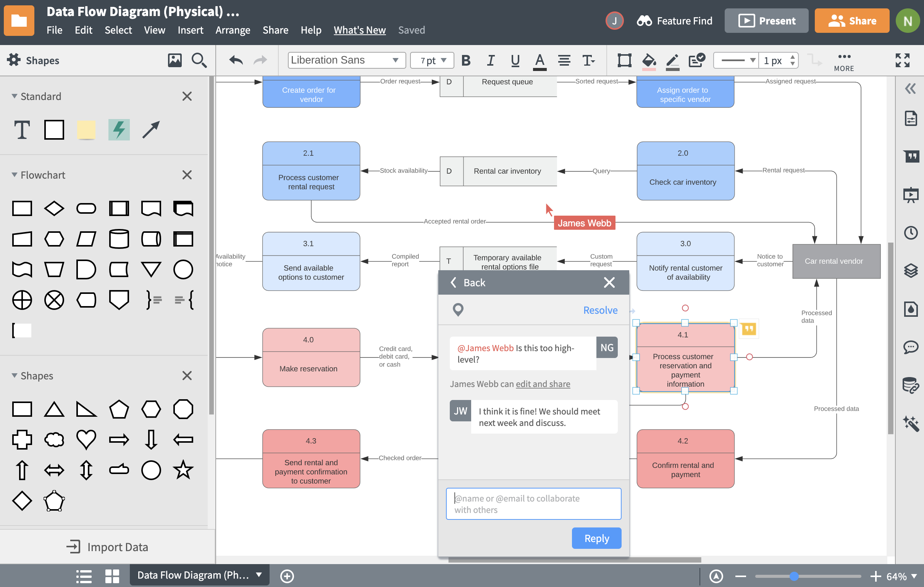The height and width of the screenshot is (587, 924).
Task: Click Resolve on the comment panel
Action: [x=601, y=310]
